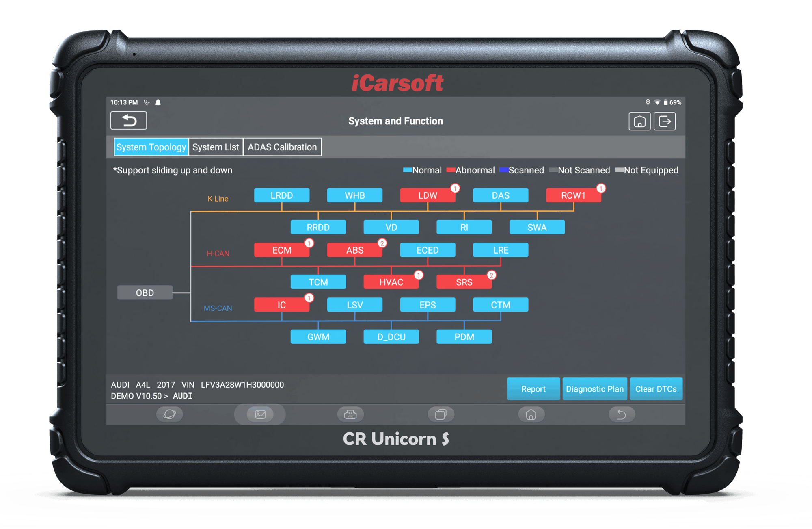Tap the Normal legend color swatch

tap(407, 170)
